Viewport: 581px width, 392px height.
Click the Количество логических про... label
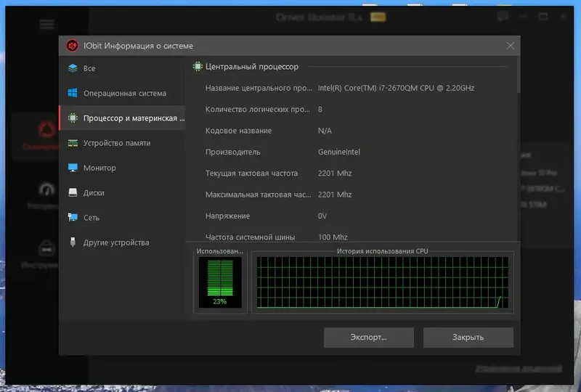point(258,110)
